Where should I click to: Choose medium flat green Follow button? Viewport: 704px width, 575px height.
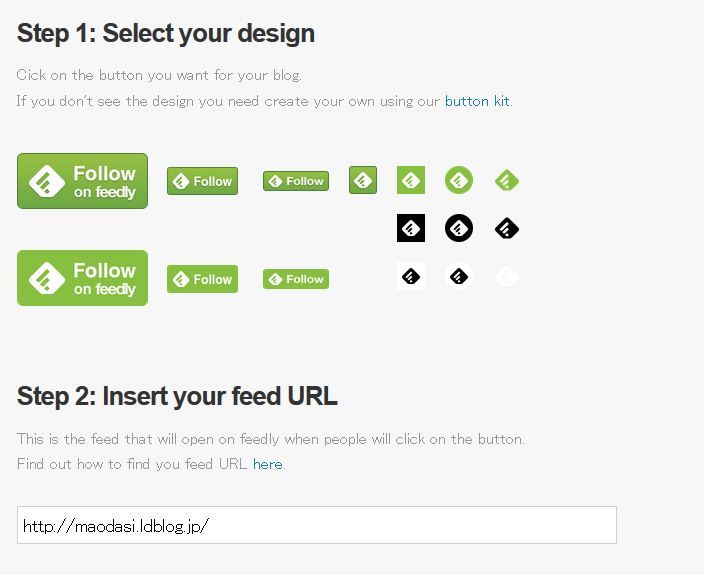202,279
